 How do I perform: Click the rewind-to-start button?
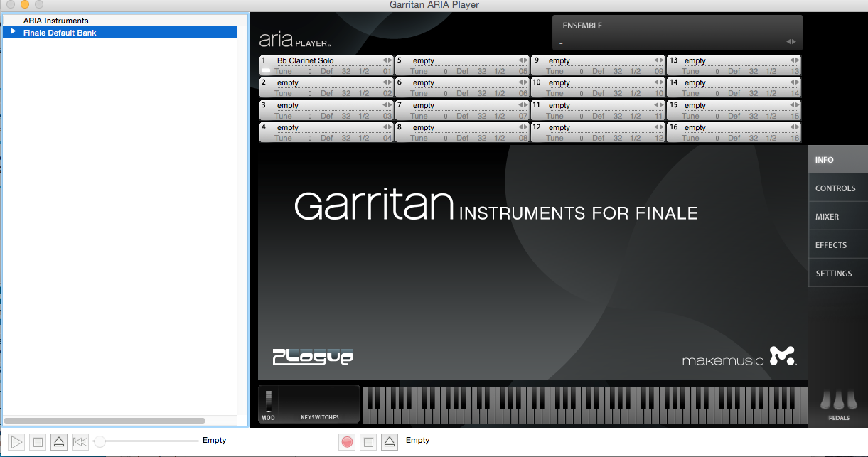[80, 442]
